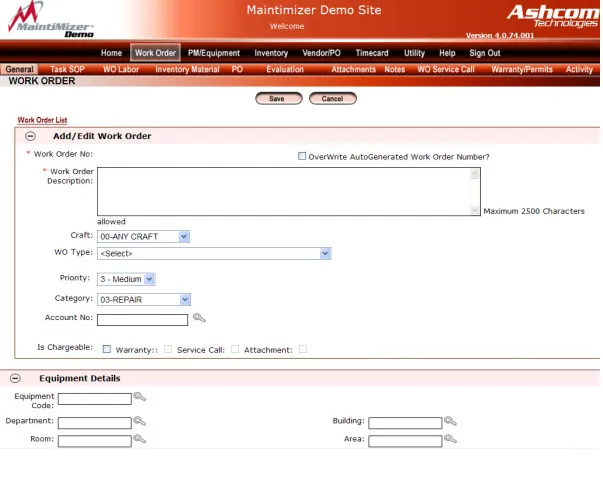Open the Priority dropdown

coord(126,279)
